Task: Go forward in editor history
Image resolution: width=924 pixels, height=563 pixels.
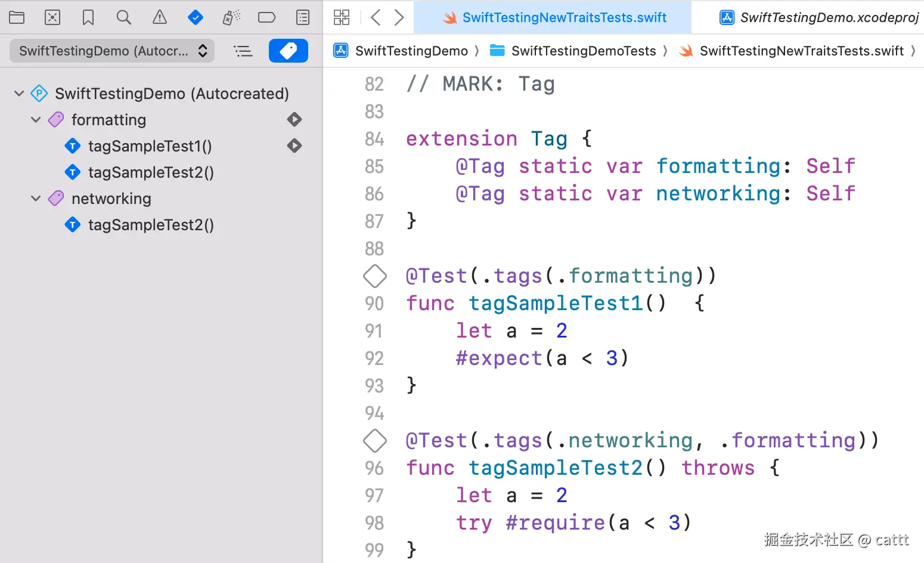Action: coord(399,17)
